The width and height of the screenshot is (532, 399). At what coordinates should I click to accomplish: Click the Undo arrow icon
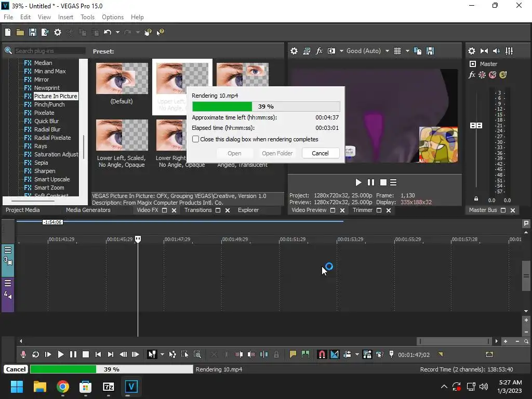(108, 32)
